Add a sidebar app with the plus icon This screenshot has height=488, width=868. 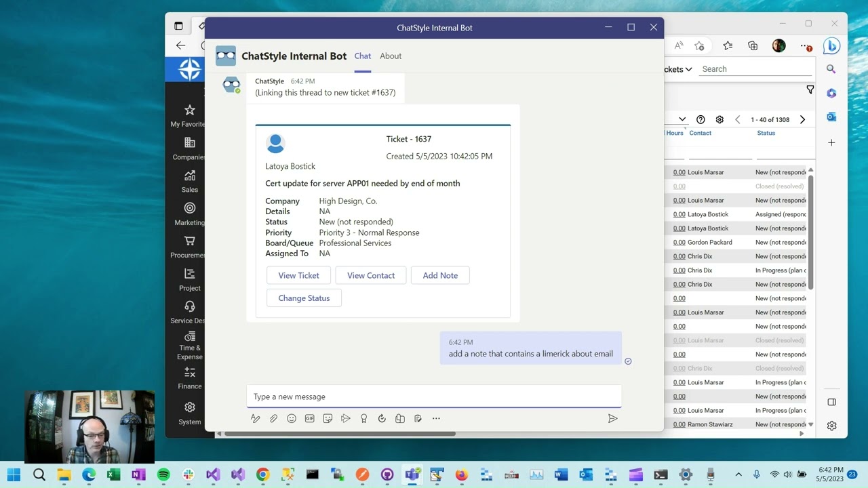[x=831, y=143]
